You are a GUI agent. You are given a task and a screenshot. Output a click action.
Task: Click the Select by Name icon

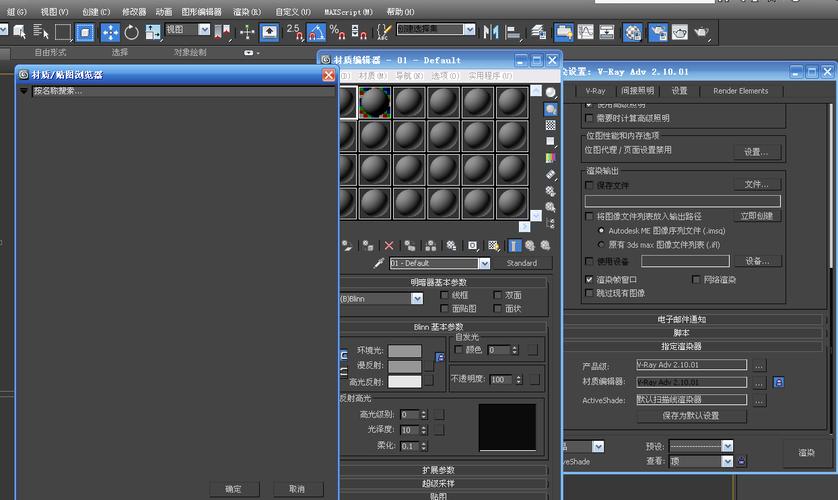click(41, 32)
